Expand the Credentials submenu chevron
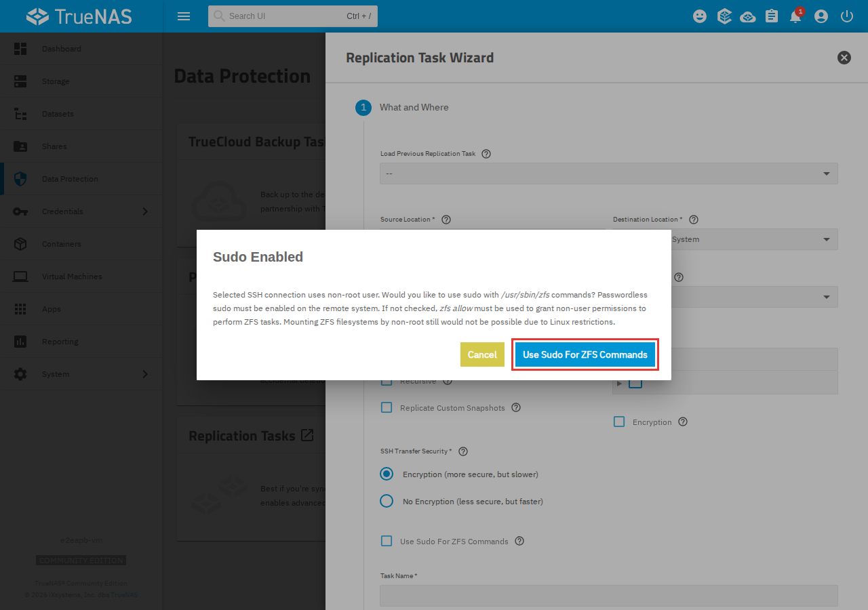This screenshot has width=868, height=610. coord(145,211)
